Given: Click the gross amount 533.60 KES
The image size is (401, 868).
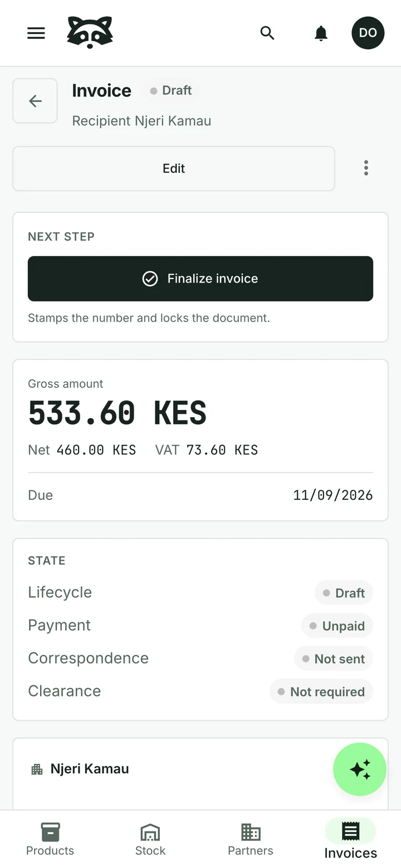Looking at the screenshot, I should [117, 413].
